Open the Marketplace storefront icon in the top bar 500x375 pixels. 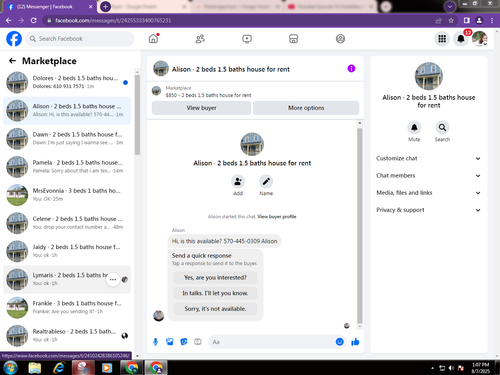293,39
